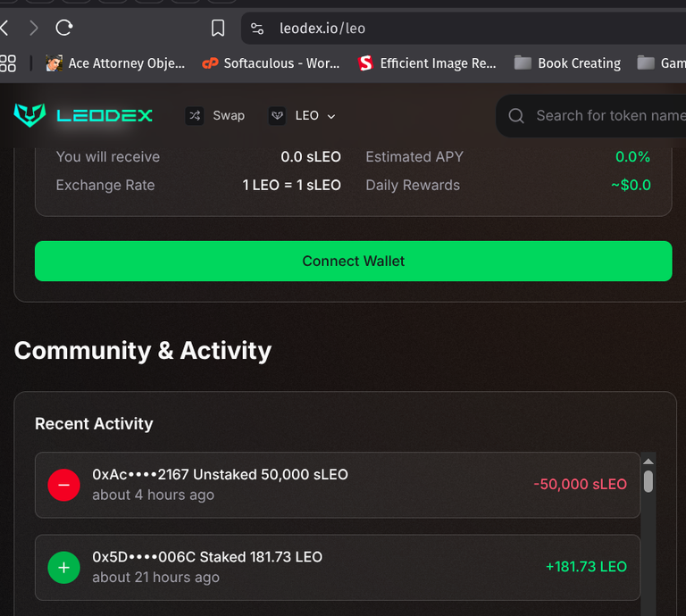Click the red minus Unstaked icon
The height and width of the screenshot is (616, 686).
pyautogui.click(x=64, y=485)
